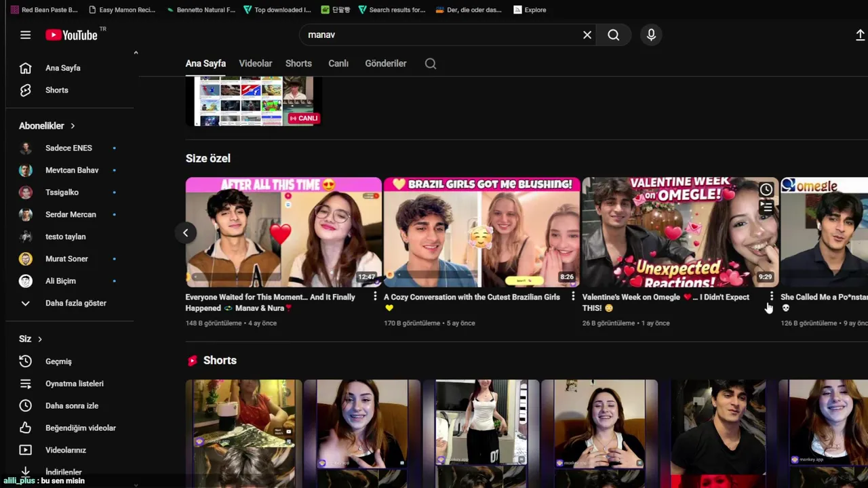Click the magnifier search button
This screenshot has height=488, width=868.
(x=614, y=35)
